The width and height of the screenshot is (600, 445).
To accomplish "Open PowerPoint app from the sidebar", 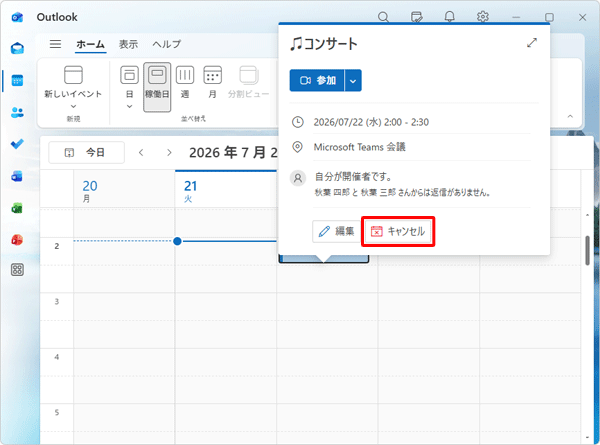I will pyautogui.click(x=17, y=240).
